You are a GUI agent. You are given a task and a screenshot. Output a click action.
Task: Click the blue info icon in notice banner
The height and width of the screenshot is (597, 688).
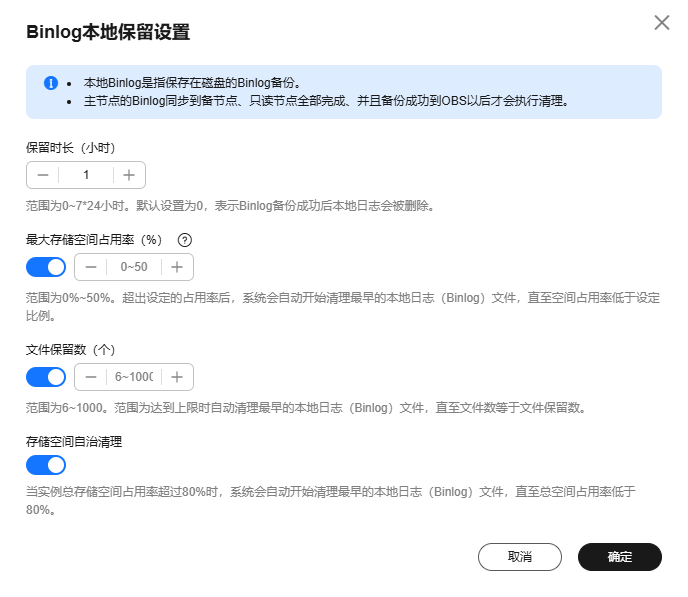(x=51, y=83)
